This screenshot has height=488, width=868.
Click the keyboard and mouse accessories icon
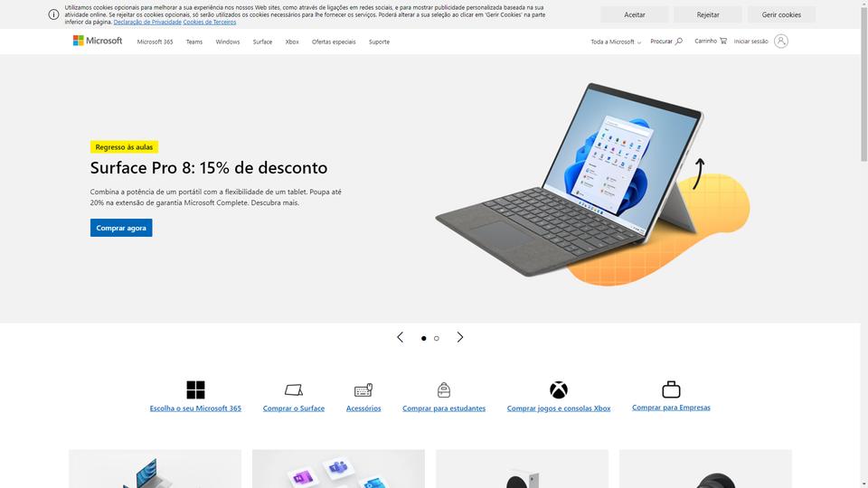click(363, 390)
